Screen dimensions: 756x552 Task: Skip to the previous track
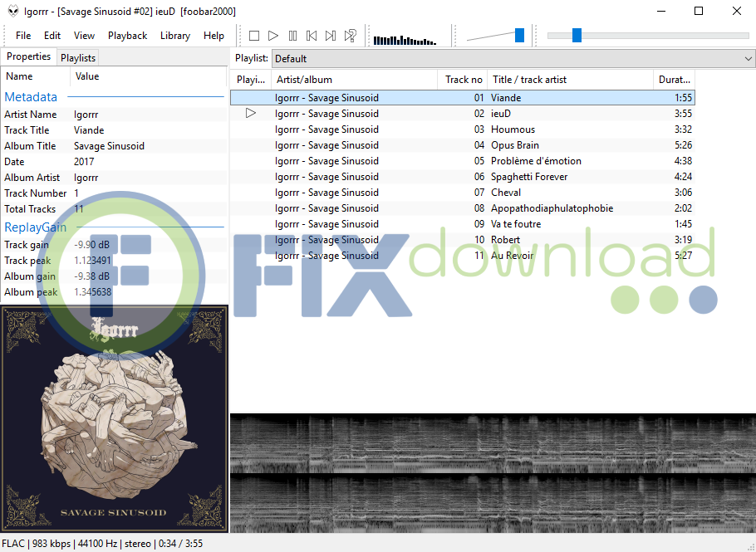pyautogui.click(x=312, y=36)
